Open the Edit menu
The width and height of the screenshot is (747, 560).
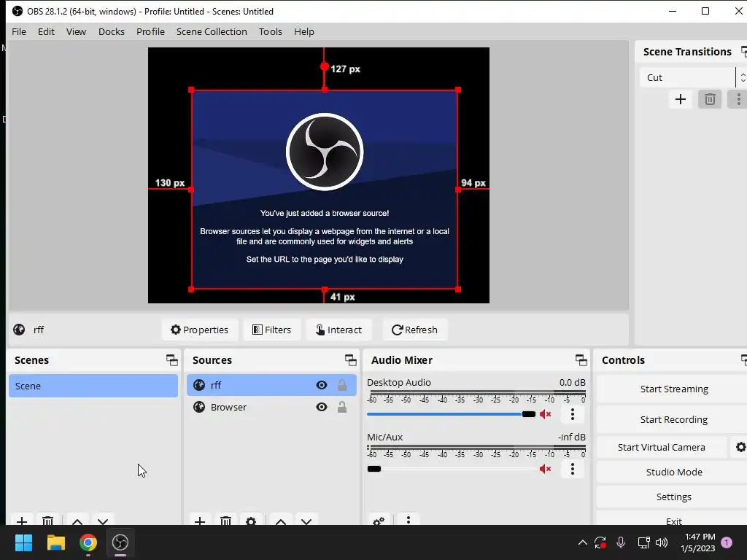(x=46, y=31)
